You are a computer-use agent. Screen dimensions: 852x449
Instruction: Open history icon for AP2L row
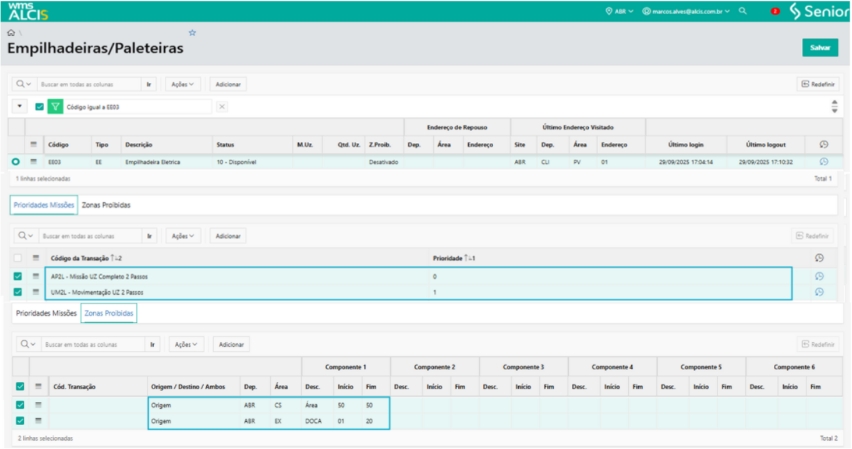(x=819, y=276)
